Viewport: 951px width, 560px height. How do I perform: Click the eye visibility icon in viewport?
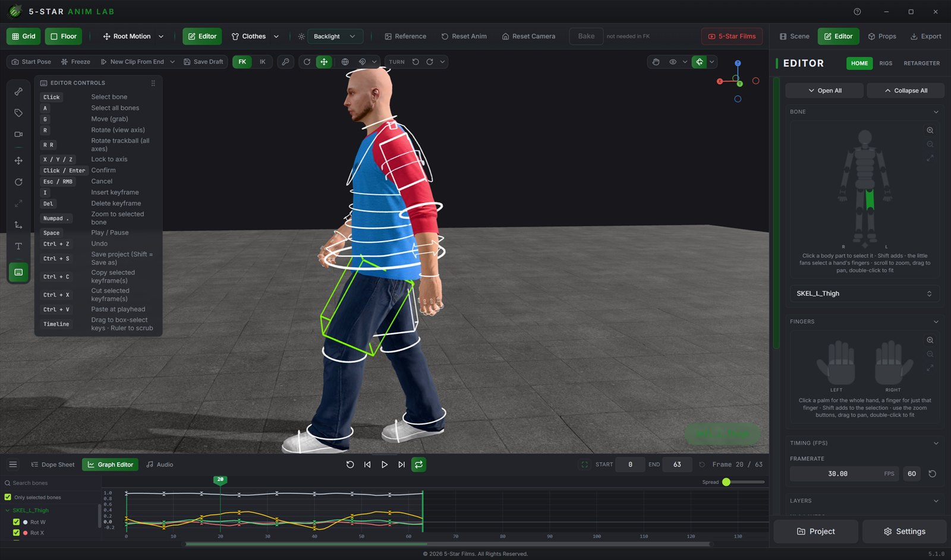[673, 62]
